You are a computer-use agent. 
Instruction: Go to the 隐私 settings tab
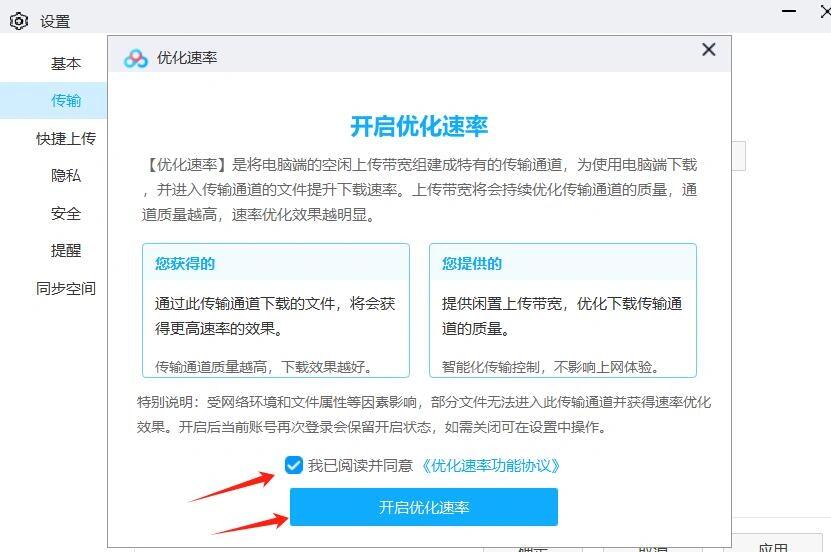[66, 175]
